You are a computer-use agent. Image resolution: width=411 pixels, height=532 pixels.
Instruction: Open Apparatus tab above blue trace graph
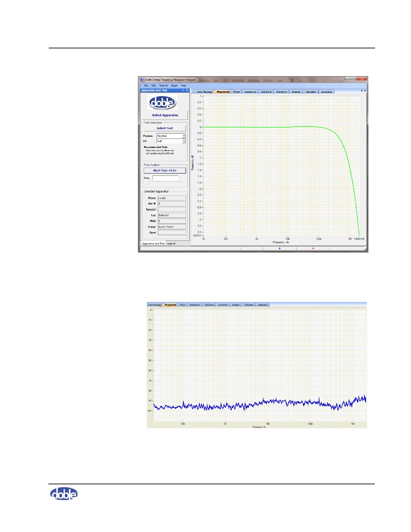263,305
